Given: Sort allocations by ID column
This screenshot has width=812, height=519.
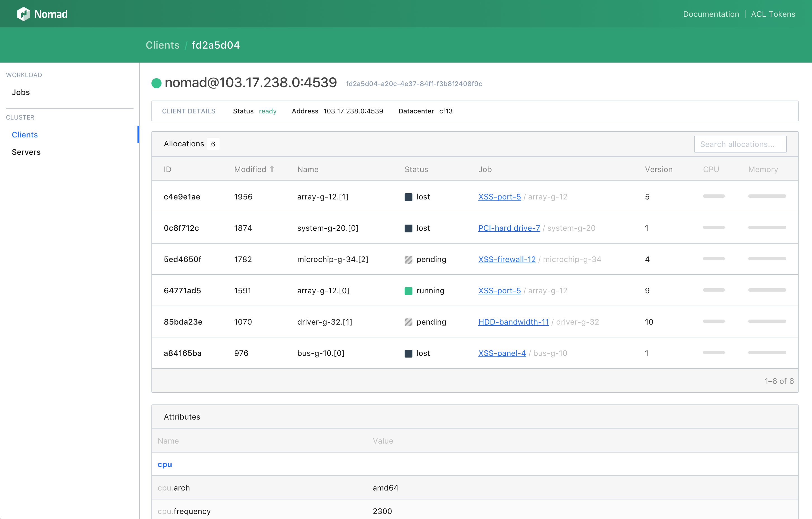Looking at the screenshot, I should (x=168, y=169).
